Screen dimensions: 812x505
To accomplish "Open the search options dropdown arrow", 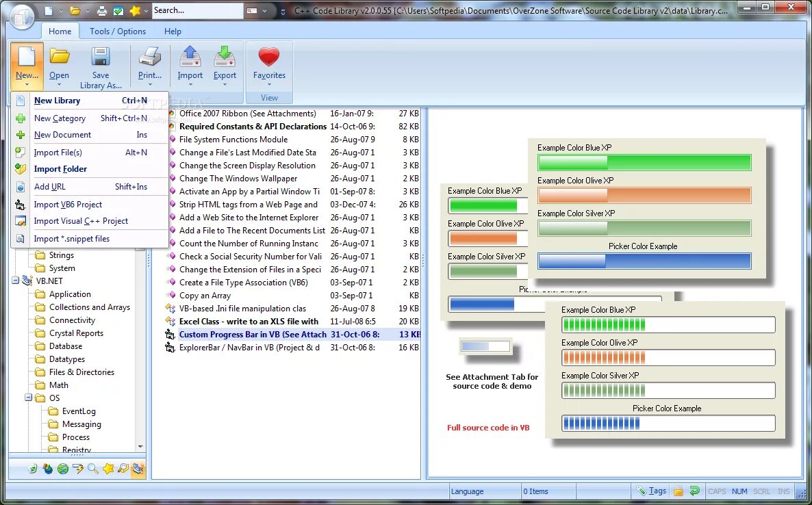I will tap(265, 11).
